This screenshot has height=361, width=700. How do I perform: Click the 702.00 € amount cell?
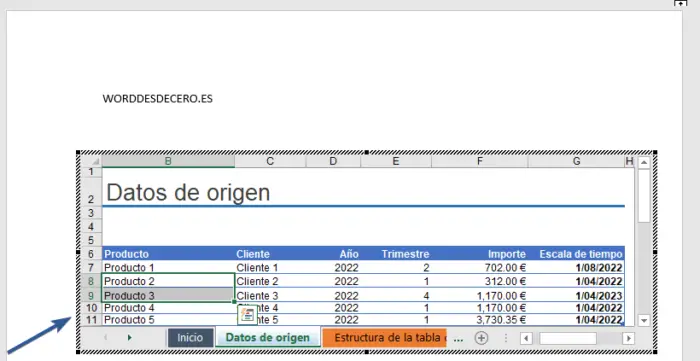pos(479,268)
